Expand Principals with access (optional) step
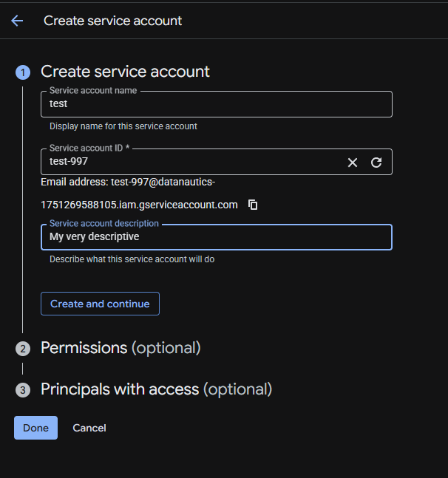This screenshot has width=448, height=478. (156, 389)
